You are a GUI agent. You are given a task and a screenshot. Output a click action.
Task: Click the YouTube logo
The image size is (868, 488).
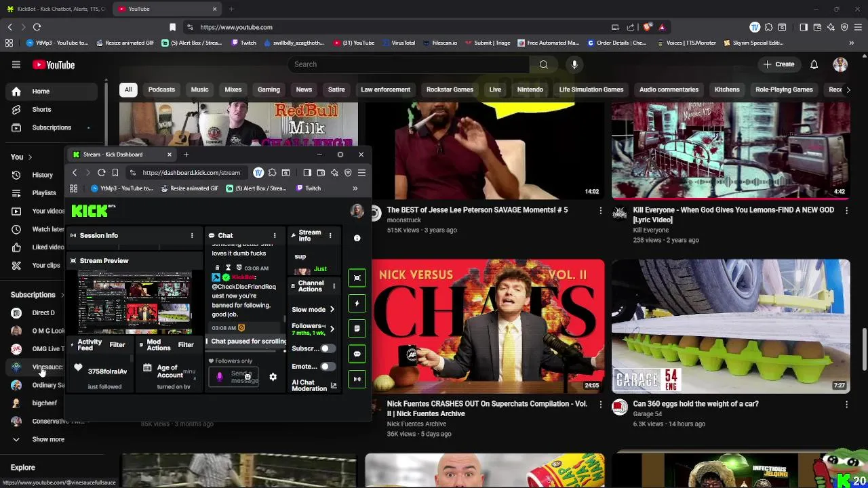pyautogui.click(x=53, y=65)
